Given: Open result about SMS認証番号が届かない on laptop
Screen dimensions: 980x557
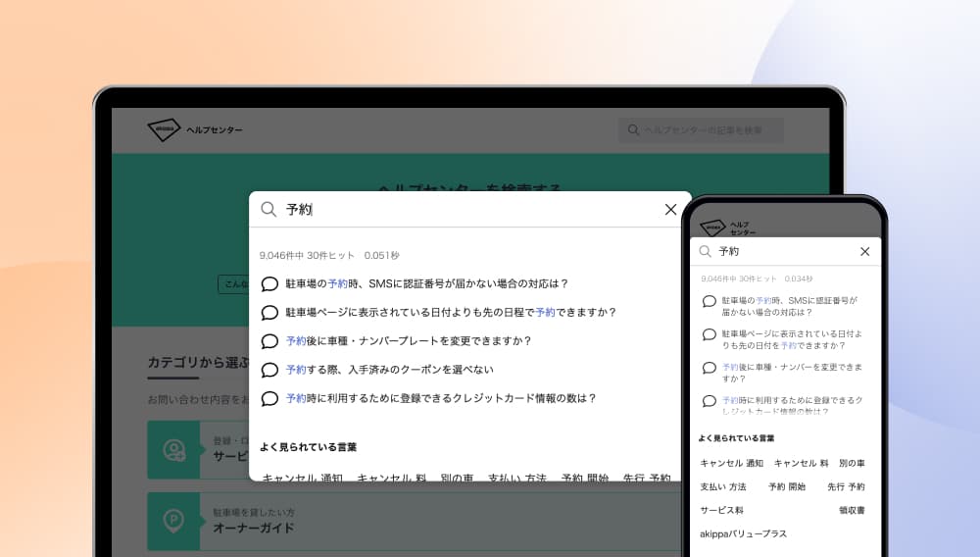Looking at the screenshot, I should (426, 283).
